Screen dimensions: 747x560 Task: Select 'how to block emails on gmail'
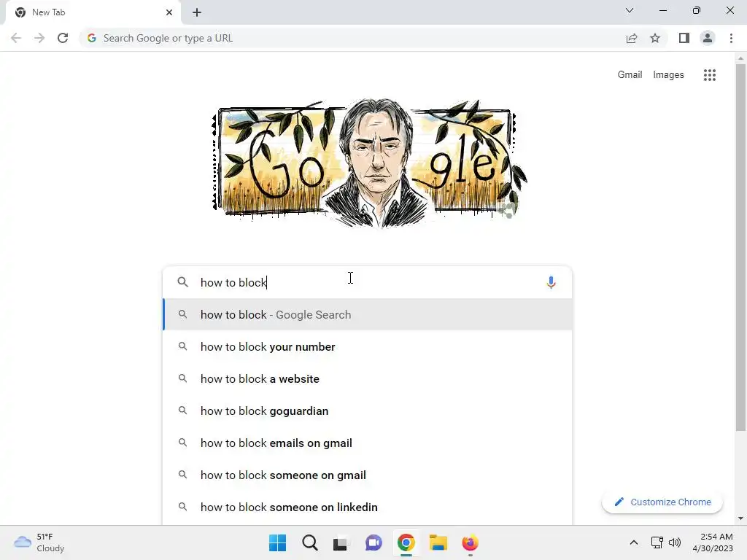(x=368, y=443)
